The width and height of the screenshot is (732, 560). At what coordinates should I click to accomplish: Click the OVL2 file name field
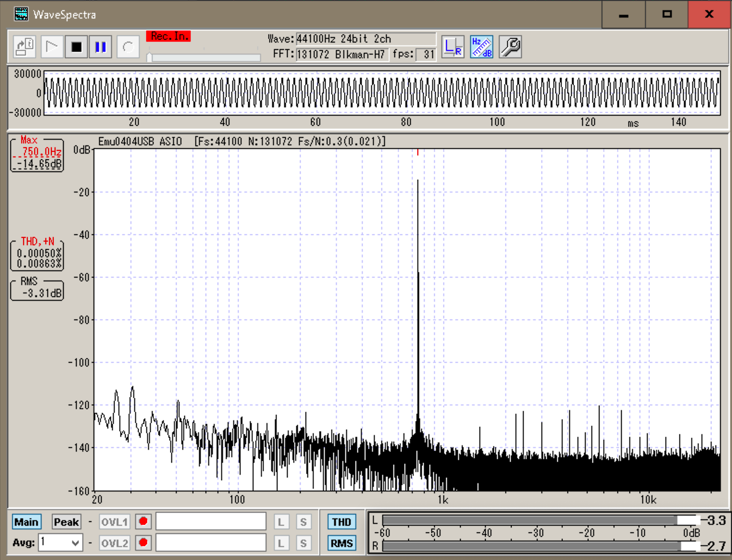[x=211, y=542]
